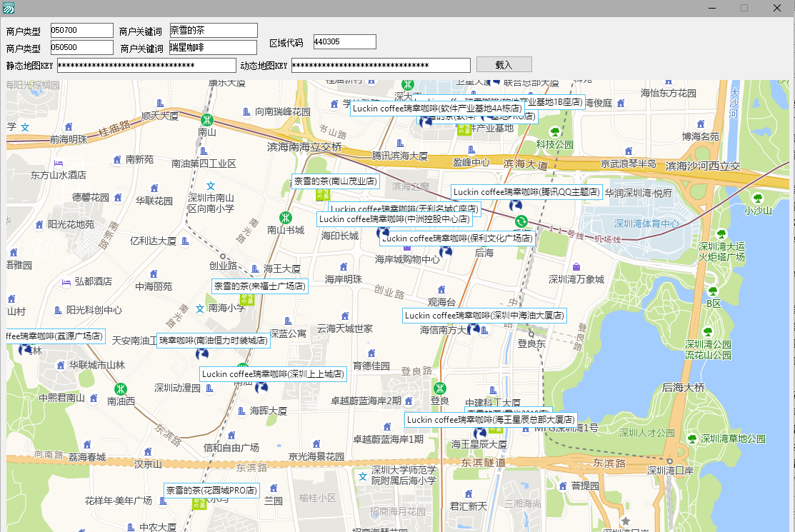Open the 奈雪的茶(花园城PRO店) map label
Image resolution: width=795 pixels, height=532 pixels.
click(x=211, y=490)
